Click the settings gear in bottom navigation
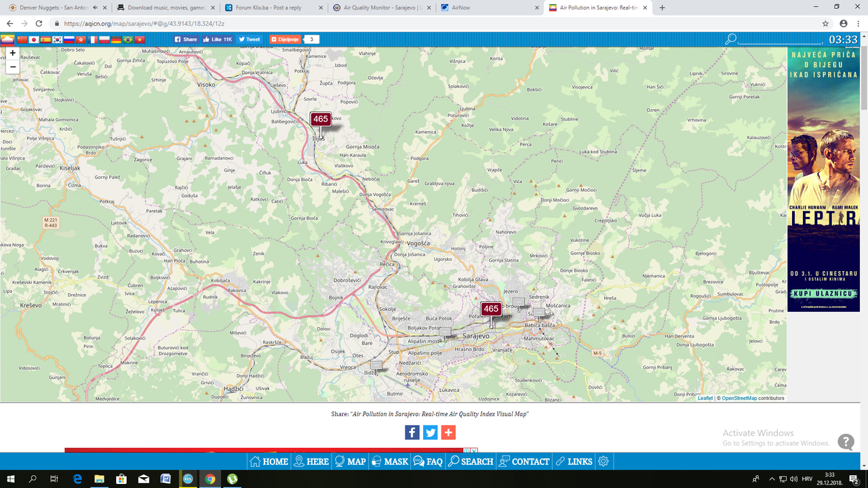868x488 pixels. click(604, 462)
